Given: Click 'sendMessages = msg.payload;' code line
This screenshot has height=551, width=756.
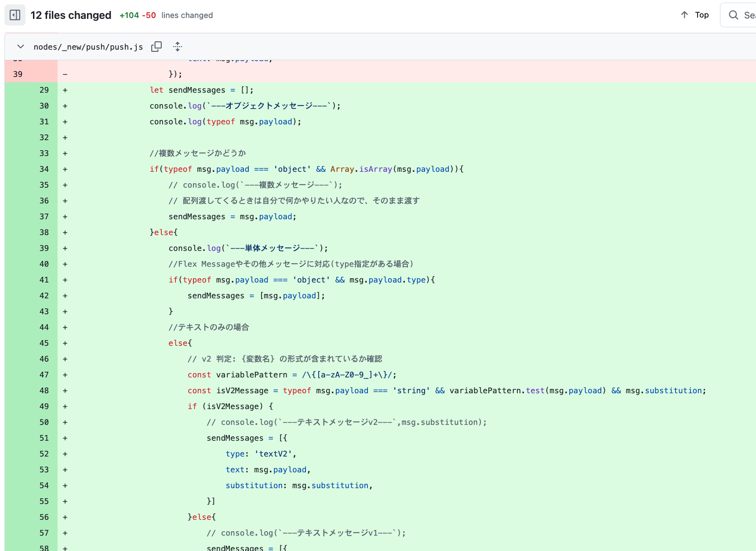Looking at the screenshot, I should (x=233, y=217).
